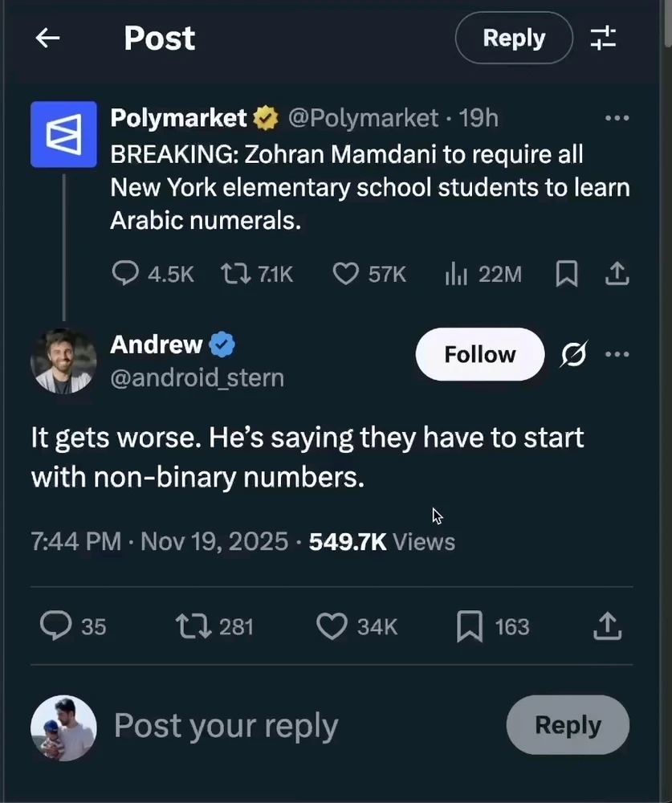The height and width of the screenshot is (803, 672).
Task: Open share menu for Andrew's post
Action: point(608,626)
